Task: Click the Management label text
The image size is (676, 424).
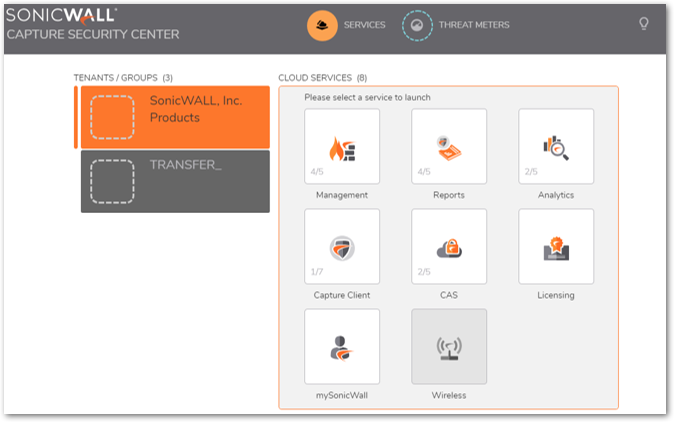Action: coord(342,195)
